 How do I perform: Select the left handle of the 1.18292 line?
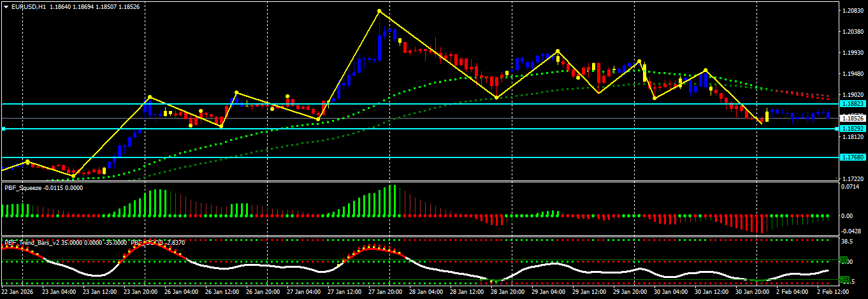point(3,129)
